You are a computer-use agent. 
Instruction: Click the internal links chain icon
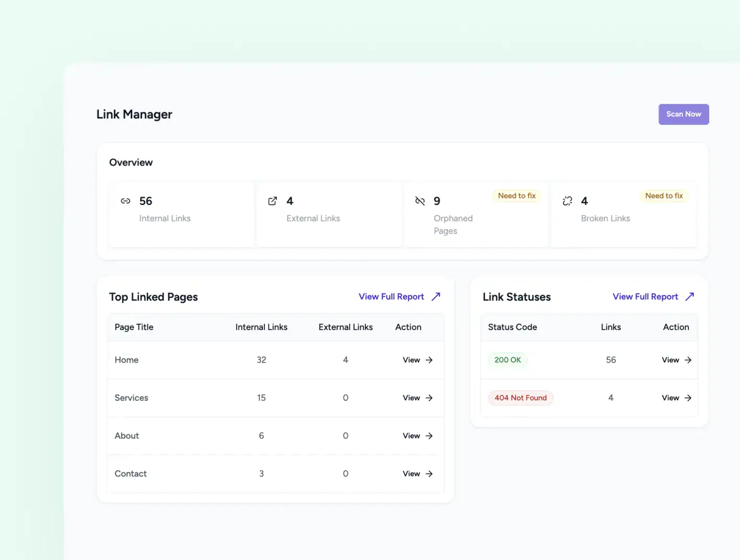click(125, 201)
